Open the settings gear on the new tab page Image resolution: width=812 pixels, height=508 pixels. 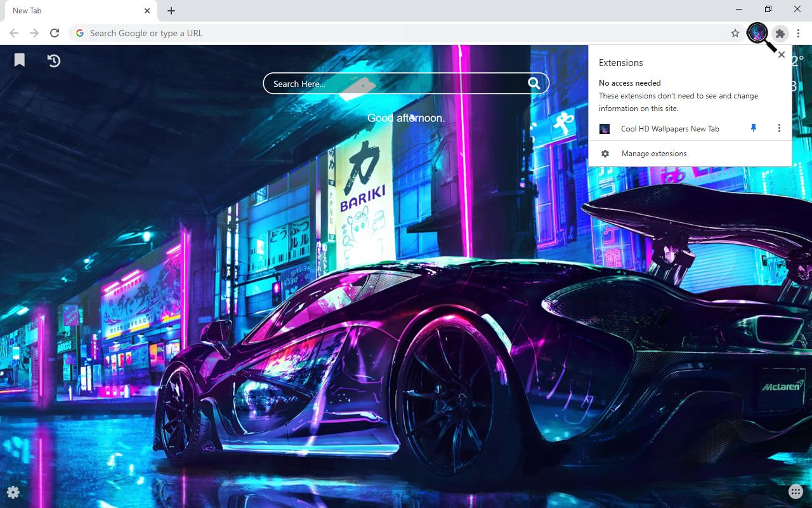[x=13, y=492]
